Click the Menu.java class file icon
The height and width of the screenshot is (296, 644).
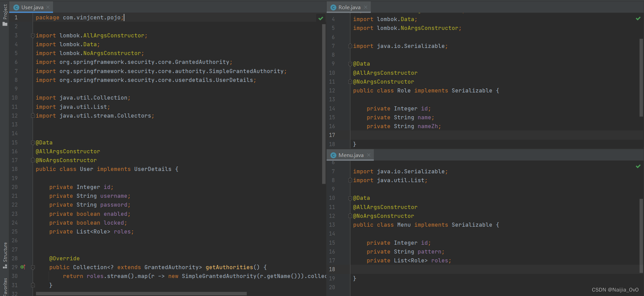[x=333, y=155]
